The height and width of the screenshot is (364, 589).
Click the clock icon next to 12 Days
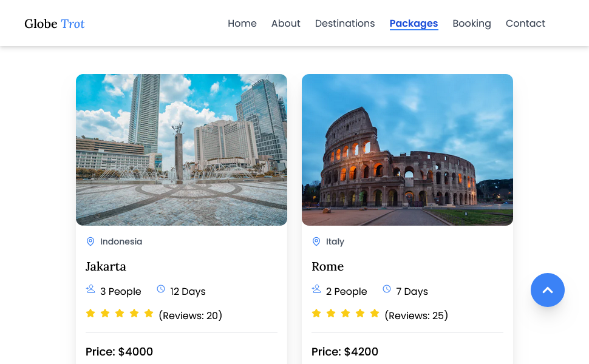(161, 289)
